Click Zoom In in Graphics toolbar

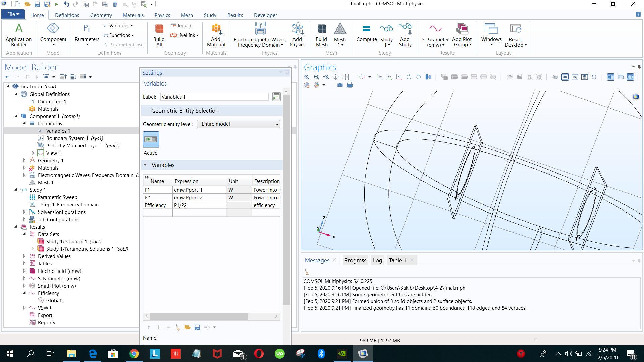tap(307, 77)
